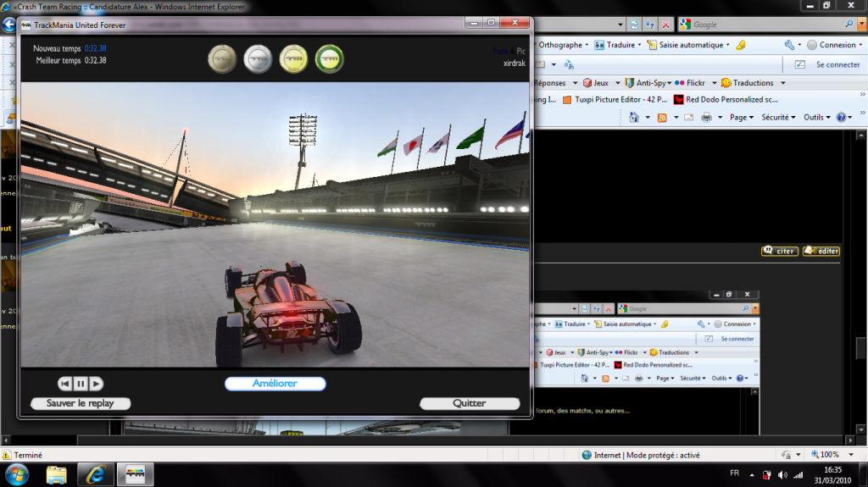The width and height of the screenshot is (868, 487).
Task: Click the gold medal icon in TrackMania
Action: 293,58
